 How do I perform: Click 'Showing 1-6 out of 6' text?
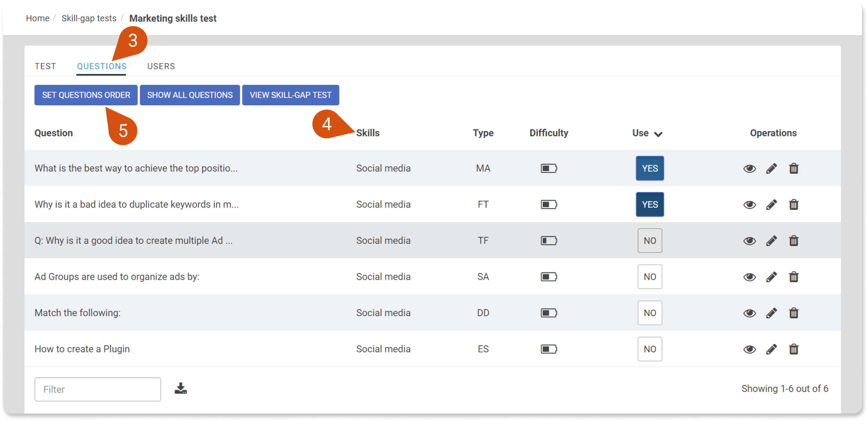785,389
